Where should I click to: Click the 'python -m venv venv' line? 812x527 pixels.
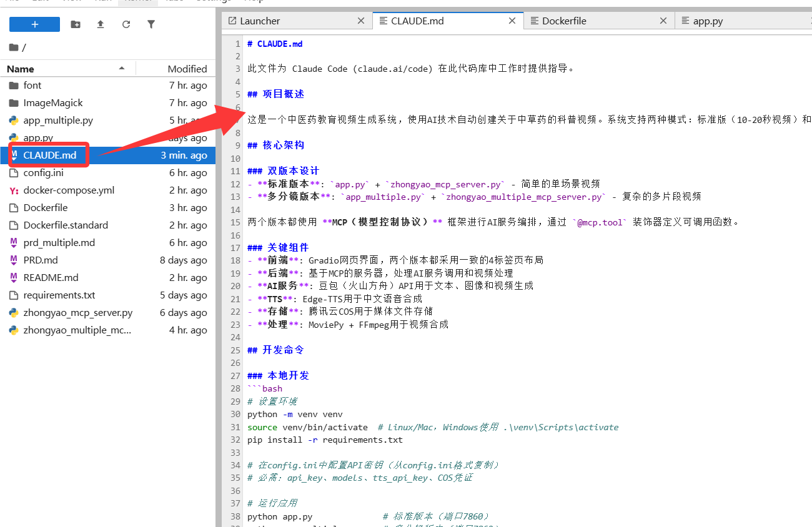tap(295, 414)
